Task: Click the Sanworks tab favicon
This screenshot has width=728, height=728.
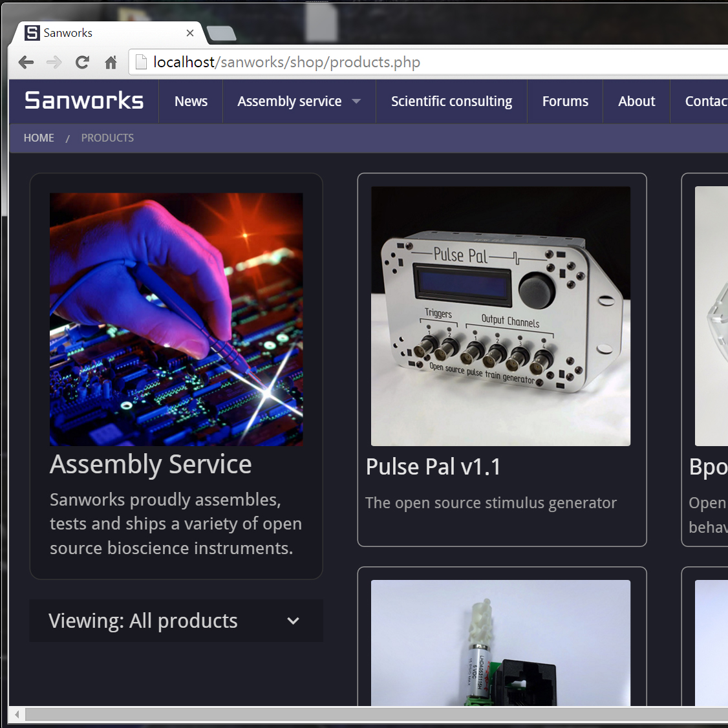Action: pos(32,33)
